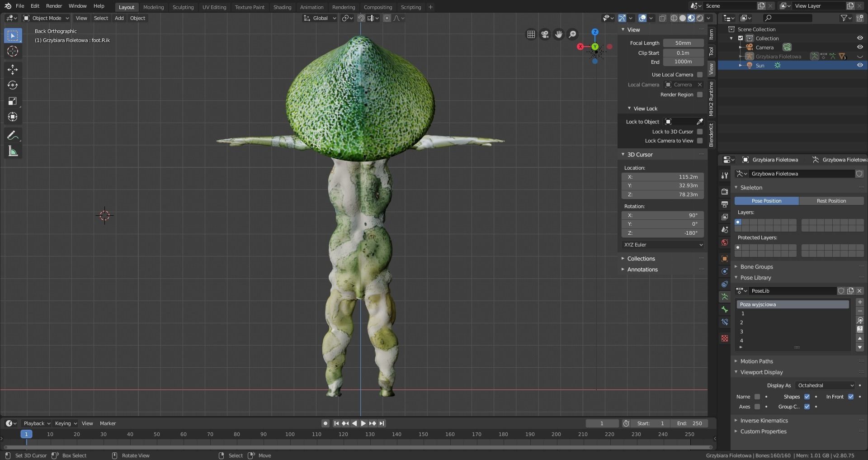The image size is (868, 460).
Task: Toggle orthographic grid view icon
Action: coord(531,34)
